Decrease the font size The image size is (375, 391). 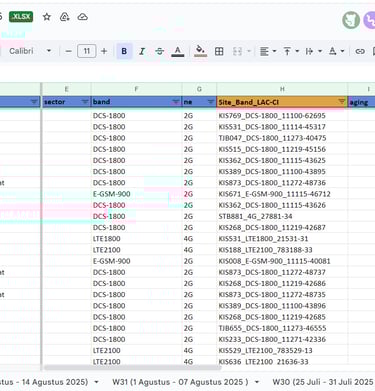click(69, 51)
